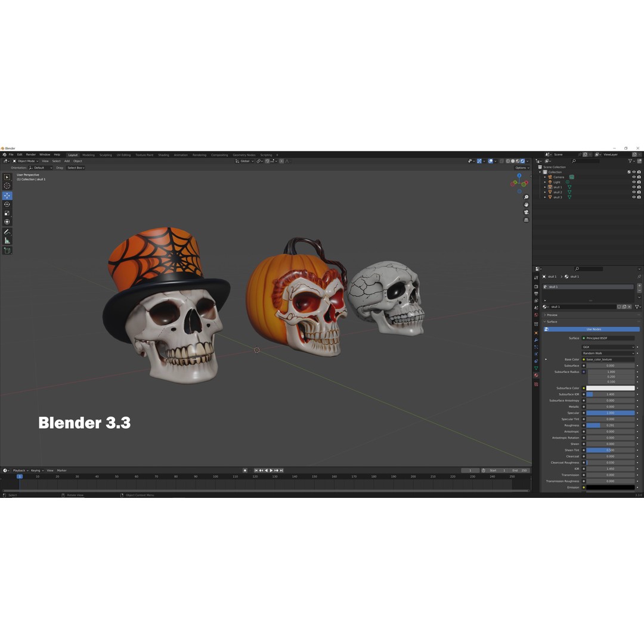The height and width of the screenshot is (644, 644).
Task: Expand the Camera tree item
Action: (544, 177)
